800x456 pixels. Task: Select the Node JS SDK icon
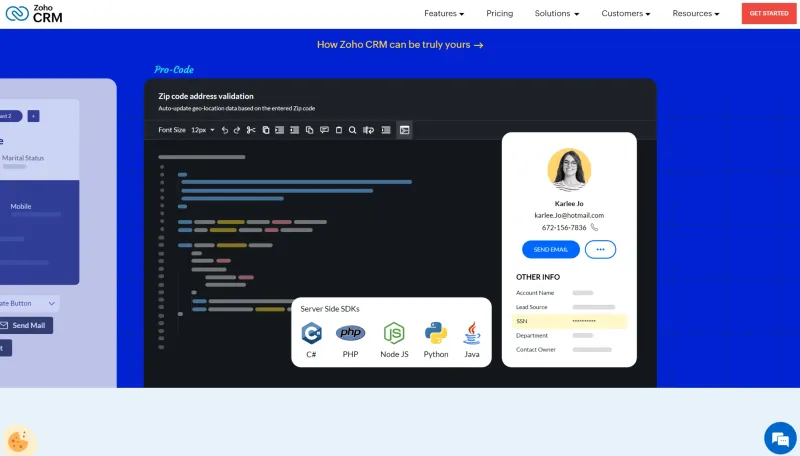click(394, 333)
